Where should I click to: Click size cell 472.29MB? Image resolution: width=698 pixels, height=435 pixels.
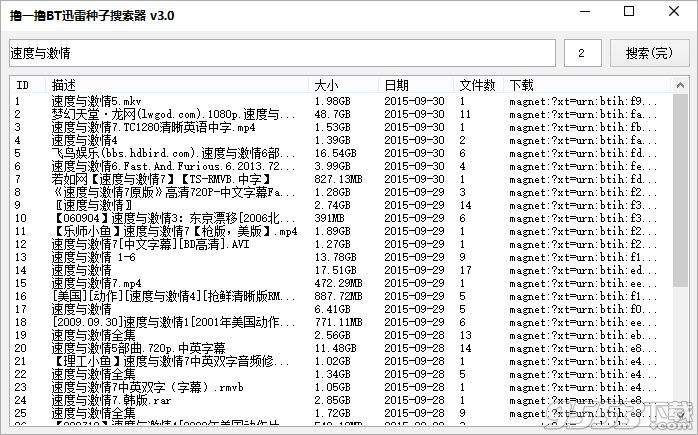click(x=338, y=283)
